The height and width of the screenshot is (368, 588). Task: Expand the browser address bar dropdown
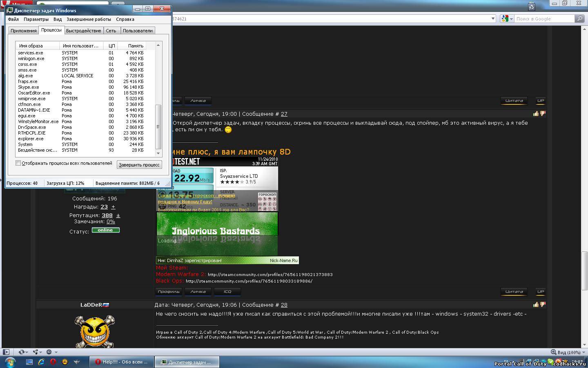tap(493, 18)
